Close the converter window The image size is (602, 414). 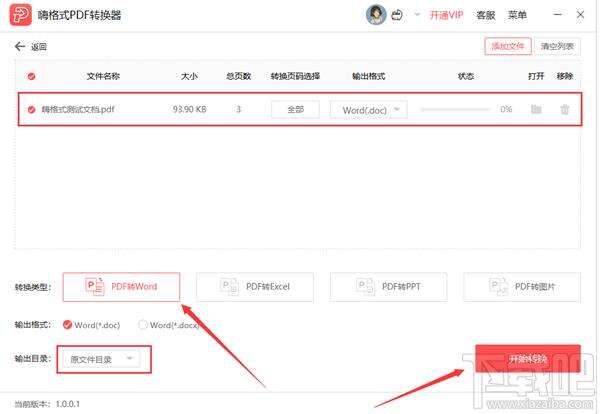[580, 15]
